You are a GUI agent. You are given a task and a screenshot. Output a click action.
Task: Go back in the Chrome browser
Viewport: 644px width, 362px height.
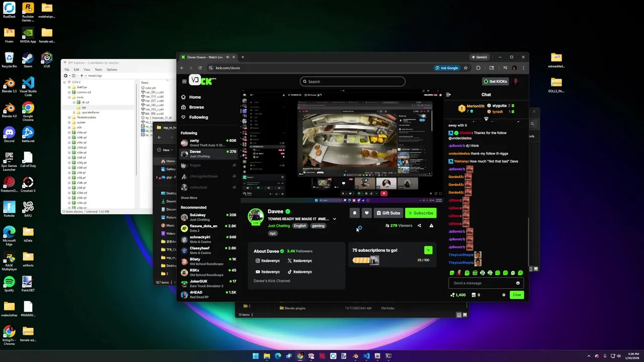[x=182, y=68]
